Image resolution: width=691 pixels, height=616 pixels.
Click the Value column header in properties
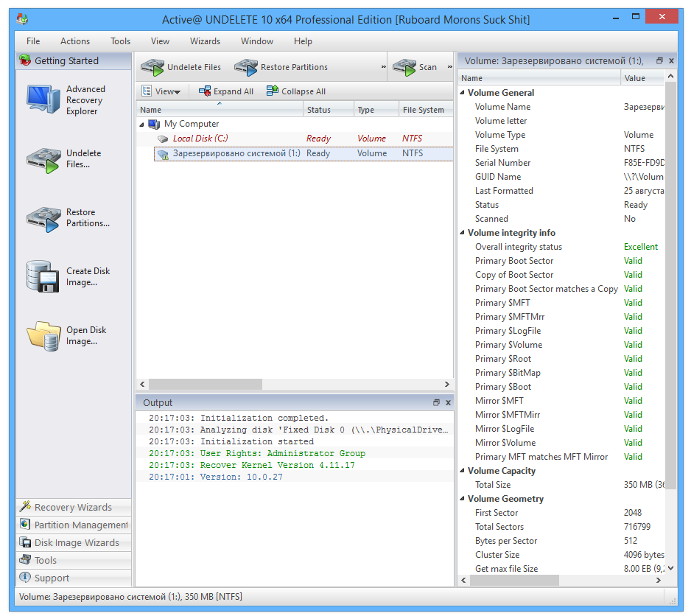(x=642, y=78)
